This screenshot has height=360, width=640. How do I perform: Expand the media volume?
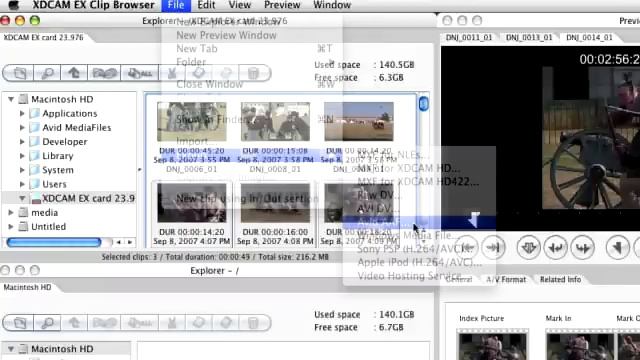click(11, 213)
